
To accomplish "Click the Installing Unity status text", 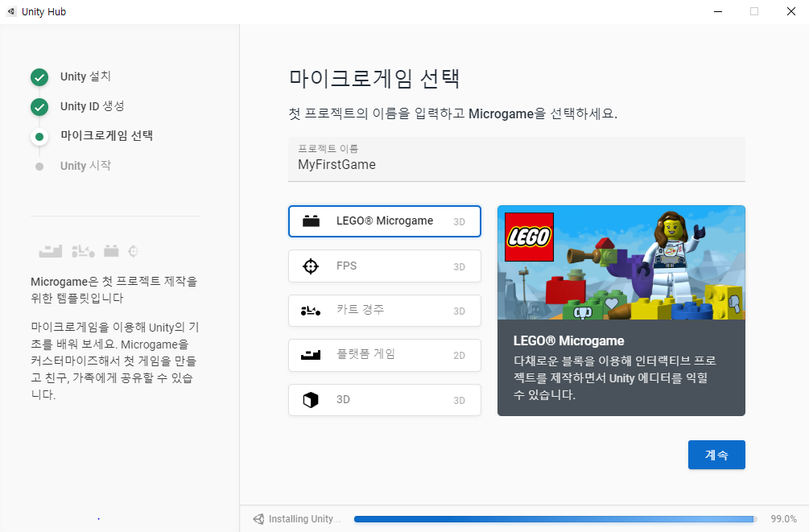I will pos(304,519).
